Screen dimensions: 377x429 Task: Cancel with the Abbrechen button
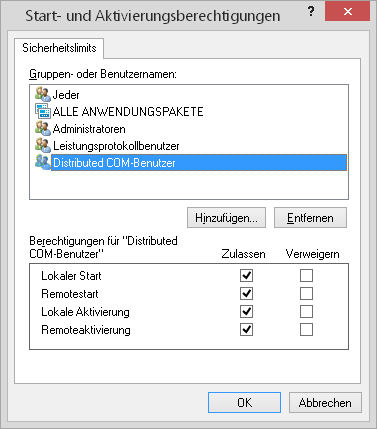coord(325,403)
